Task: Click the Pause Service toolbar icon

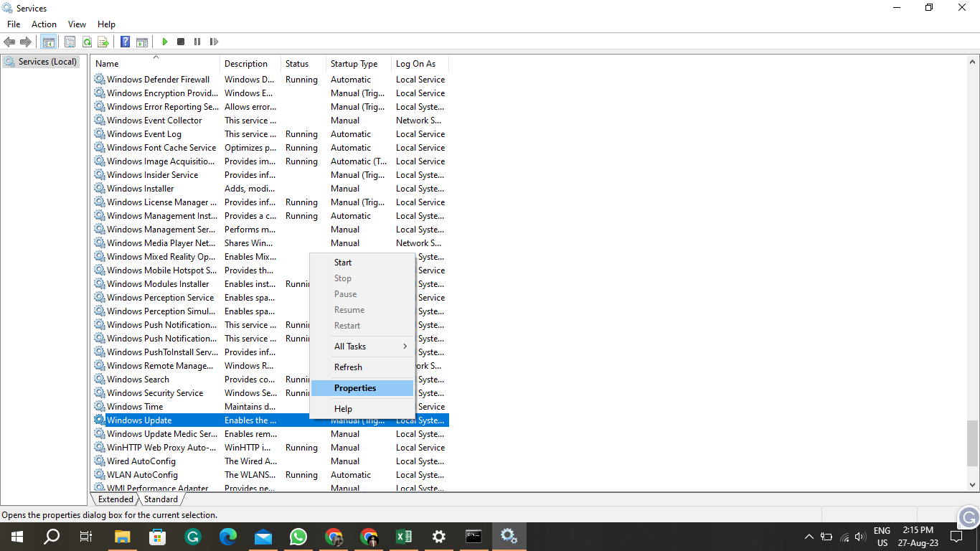Action: coord(197,42)
